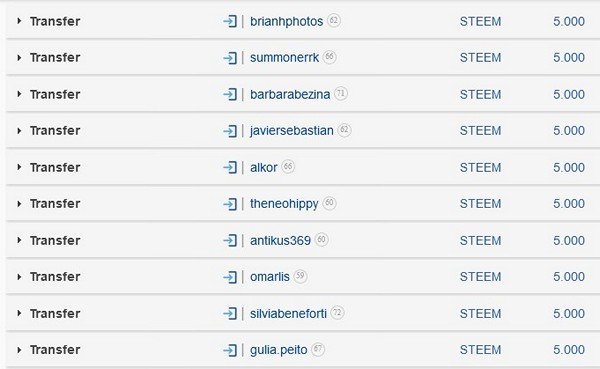Visit the javiersebastian profile link

point(292,131)
